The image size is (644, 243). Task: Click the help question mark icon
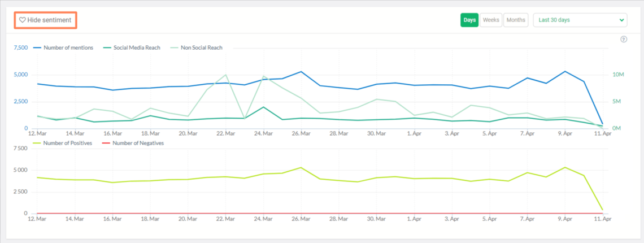[x=624, y=40]
